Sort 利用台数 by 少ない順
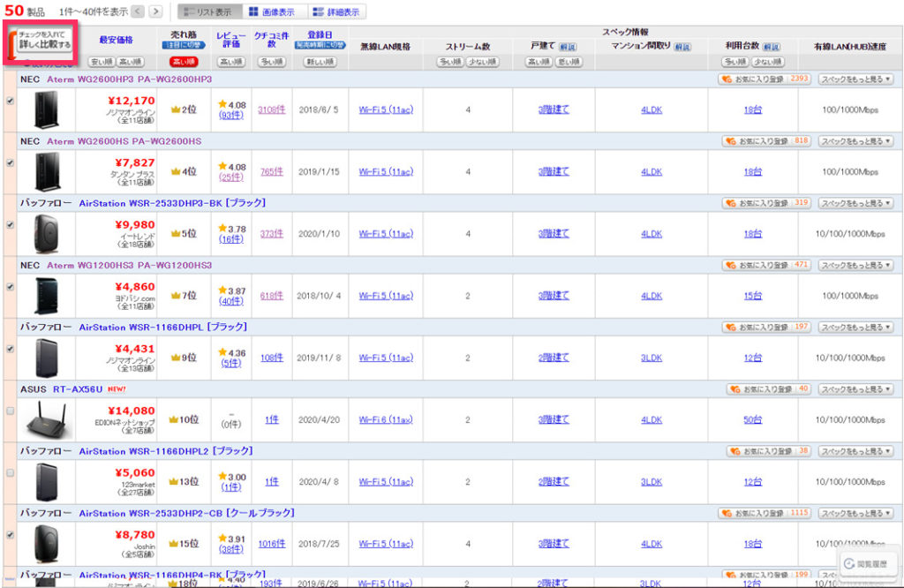The width and height of the screenshot is (904, 588). coord(767,62)
